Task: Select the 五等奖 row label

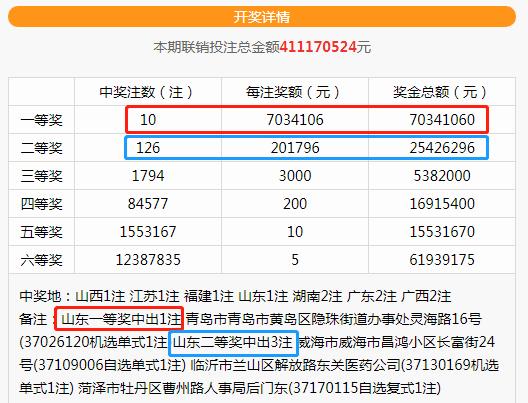Action: point(41,232)
